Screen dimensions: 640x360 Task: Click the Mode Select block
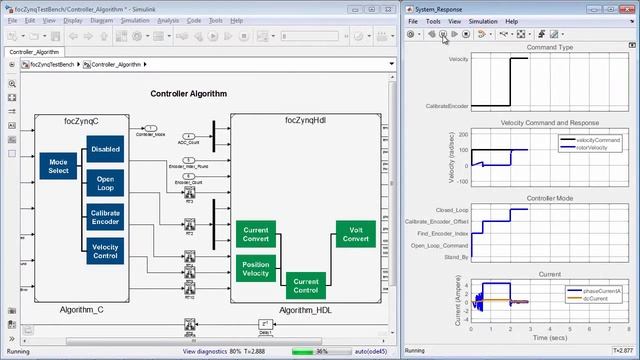[x=58, y=166]
